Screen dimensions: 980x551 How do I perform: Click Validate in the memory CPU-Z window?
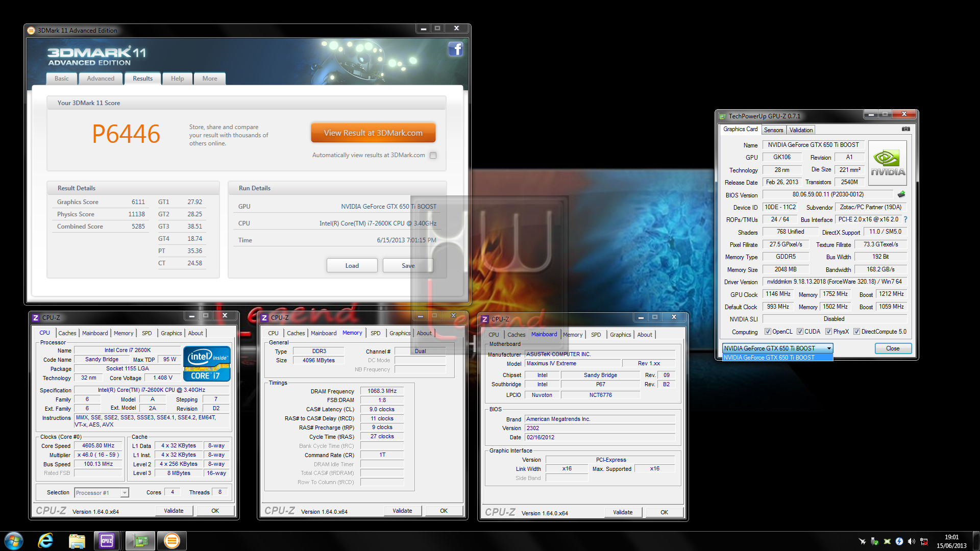coord(402,511)
